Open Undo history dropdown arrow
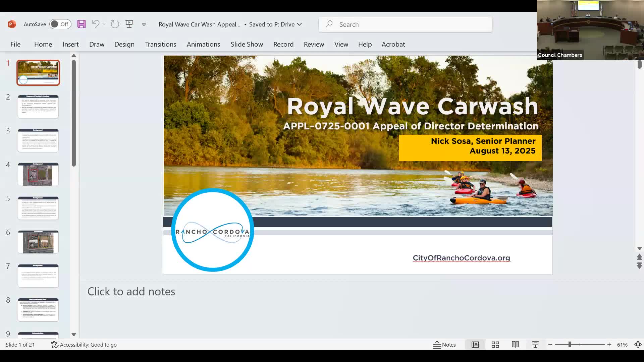Image resolution: width=644 pixels, height=362 pixels. point(104,24)
